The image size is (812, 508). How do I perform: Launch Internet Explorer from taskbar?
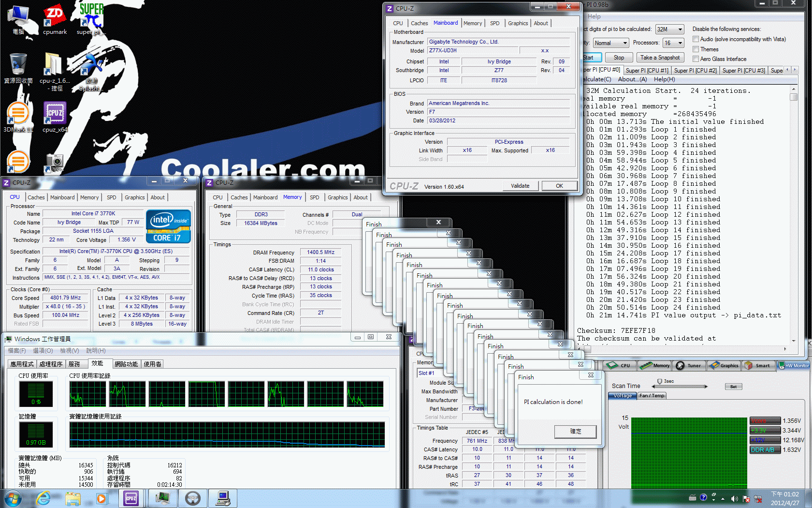pos(43,498)
